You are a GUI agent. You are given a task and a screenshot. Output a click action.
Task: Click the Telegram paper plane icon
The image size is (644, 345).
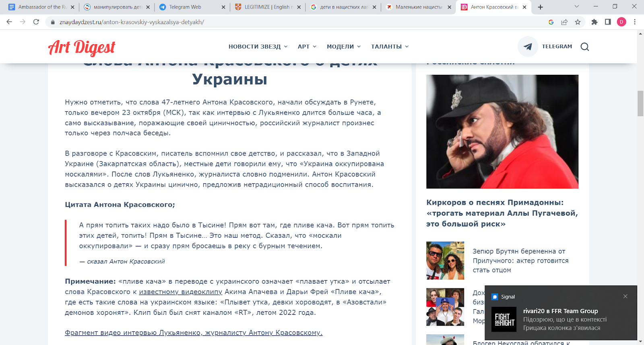tap(528, 47)
